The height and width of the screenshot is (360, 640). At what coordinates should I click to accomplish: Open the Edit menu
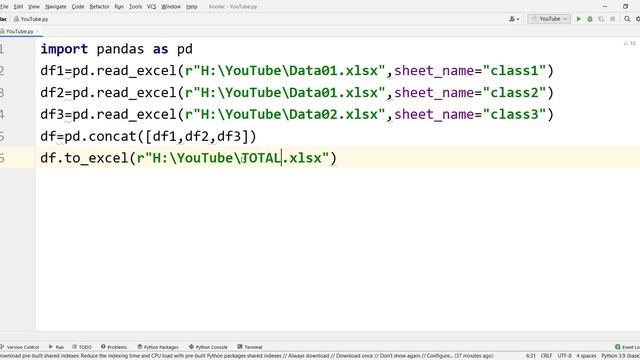pos(18,7)
